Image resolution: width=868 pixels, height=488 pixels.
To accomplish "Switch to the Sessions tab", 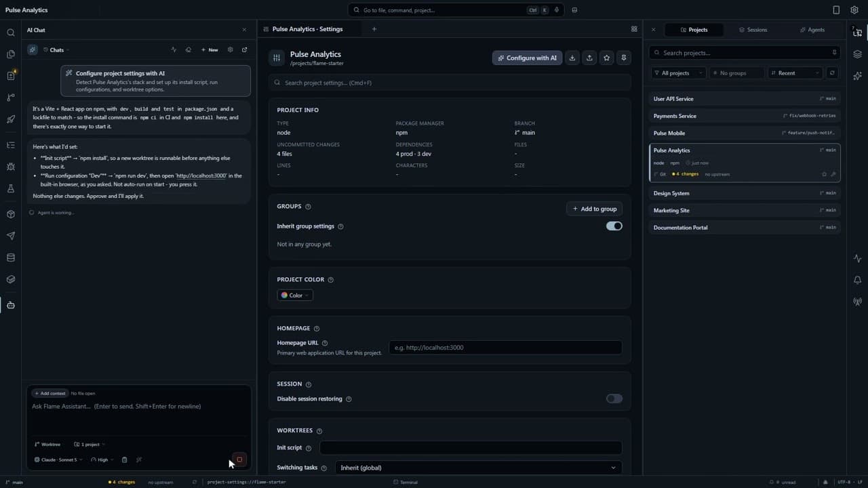I will [753, 30].
